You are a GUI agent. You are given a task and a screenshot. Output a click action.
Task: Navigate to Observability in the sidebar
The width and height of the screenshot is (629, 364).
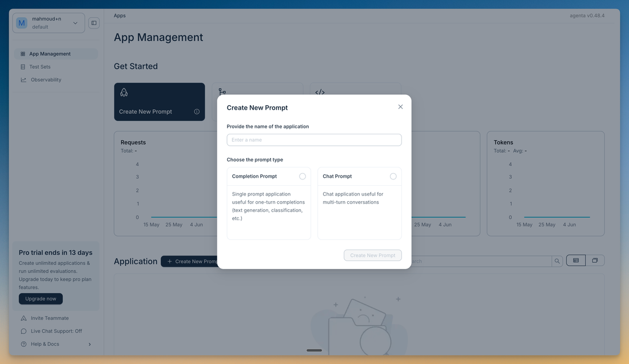tap(45, 79)
